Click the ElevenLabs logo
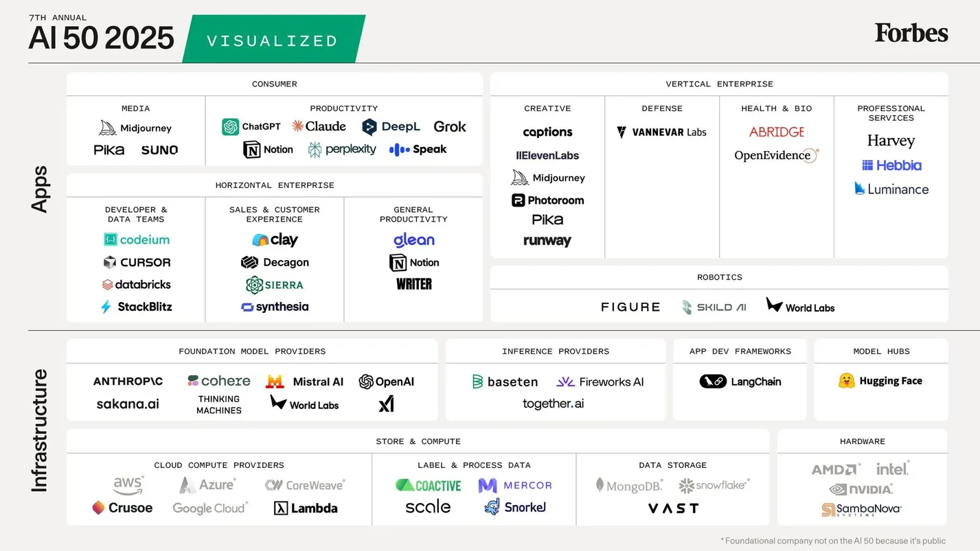The image size is (980, 551). [547, 156]
